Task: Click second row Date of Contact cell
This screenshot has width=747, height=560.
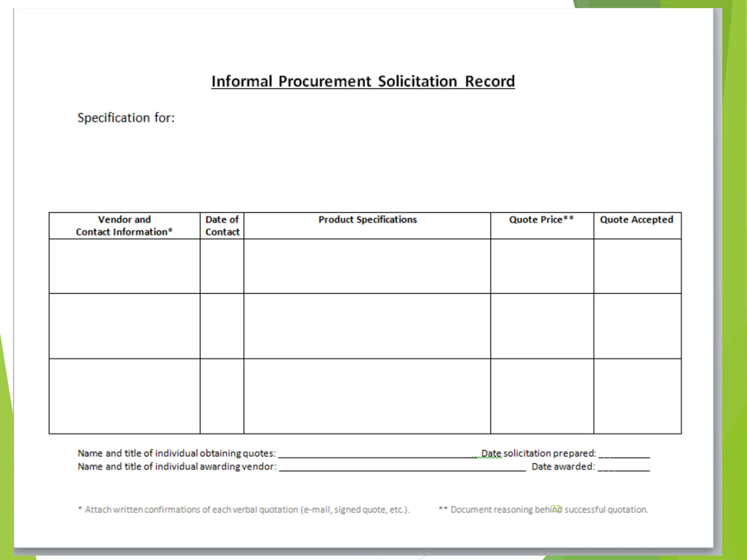Action: click(222, 326)
